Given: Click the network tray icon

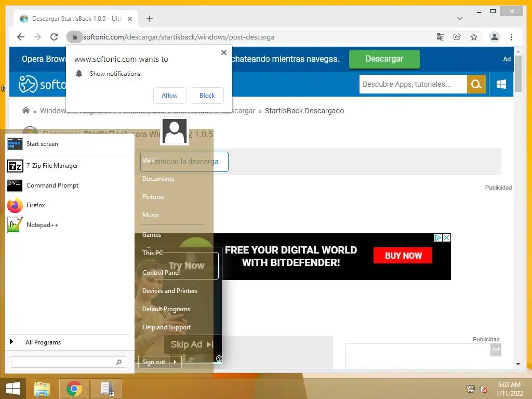Looking at the screenshot, I should [471, 389].
